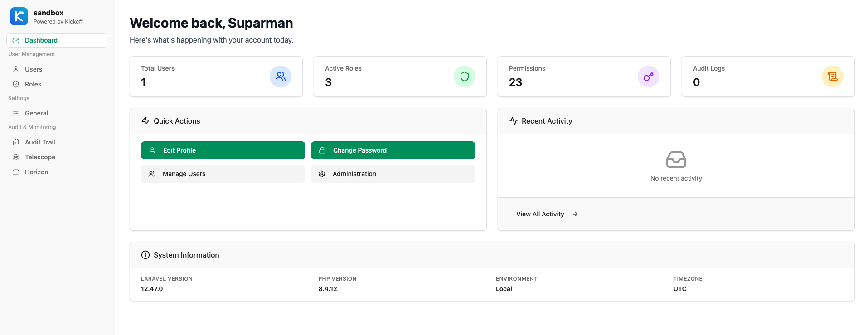Open Telescope from the sidebar

click(x=40, y=157)
